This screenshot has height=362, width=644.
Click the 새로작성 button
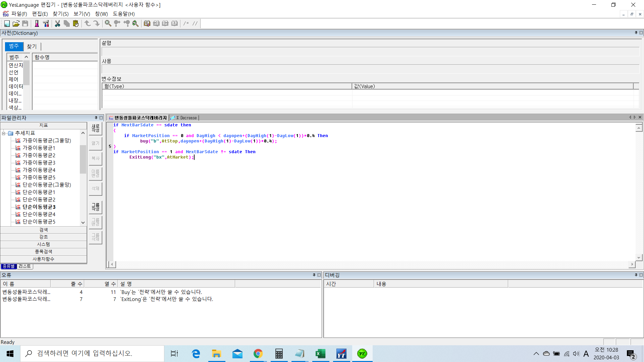click(x=96, y=128)
